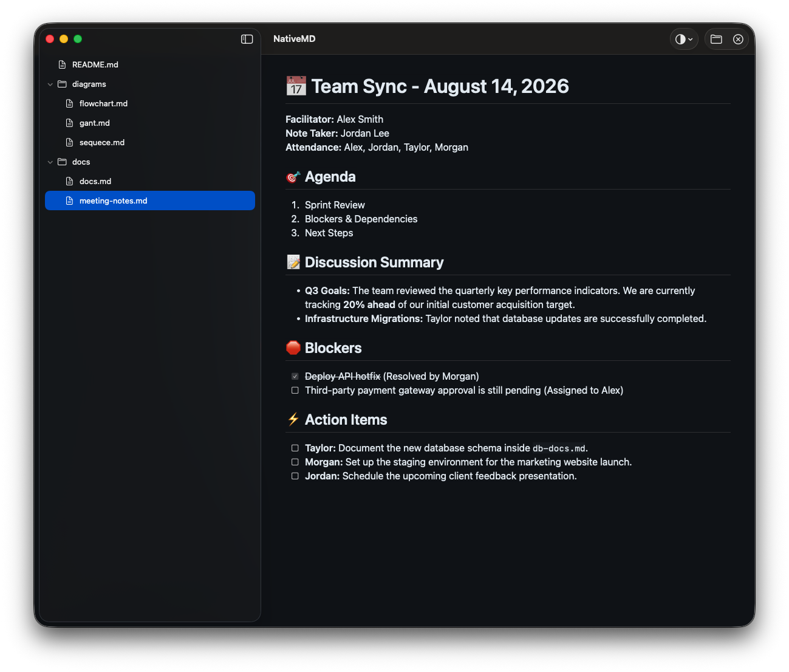The width and height of the screenshot is (789, 672).
Task: Click the bold 20% ahead text
Action: 369,304
